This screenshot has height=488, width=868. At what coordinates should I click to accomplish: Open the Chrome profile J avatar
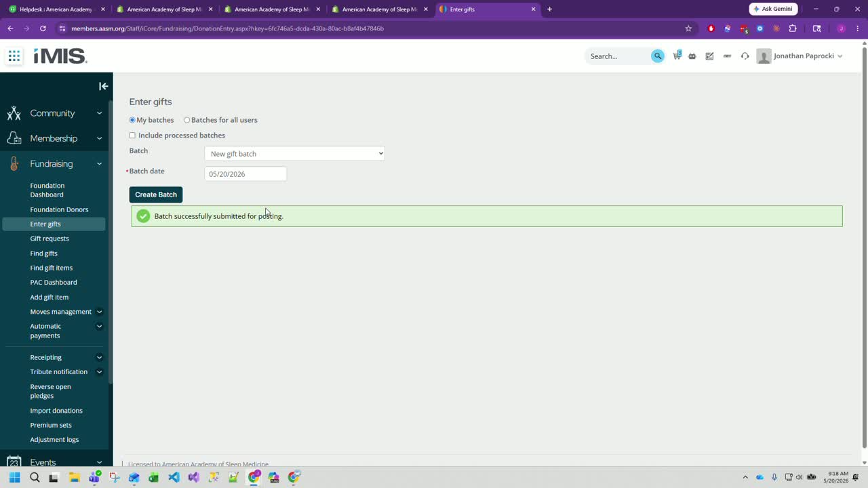841,28
